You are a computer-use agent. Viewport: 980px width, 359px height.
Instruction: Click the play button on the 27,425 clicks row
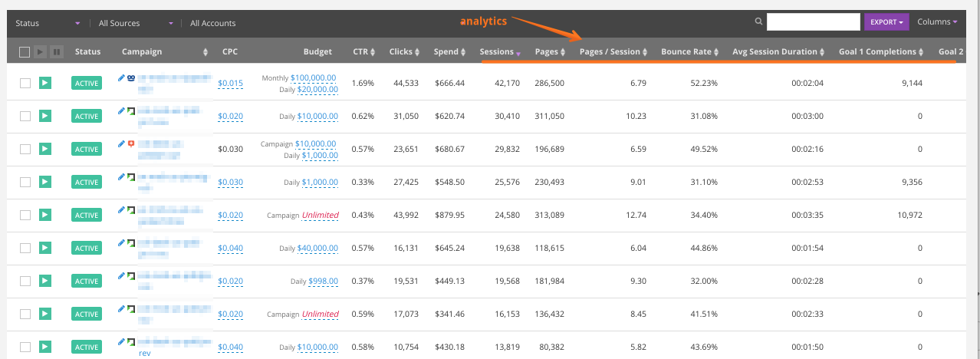[45, 182]
